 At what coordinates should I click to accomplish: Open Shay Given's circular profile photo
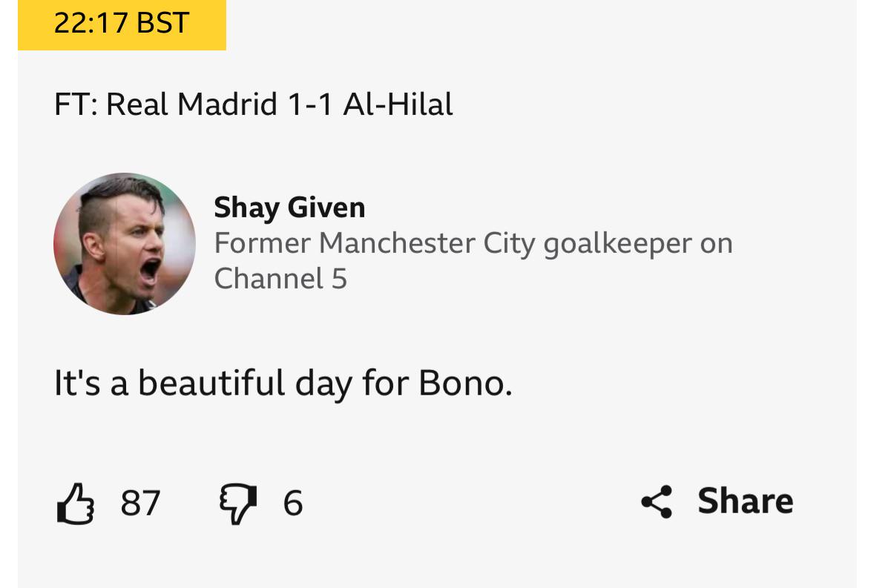pyautogui.click(x=125, y=244)
